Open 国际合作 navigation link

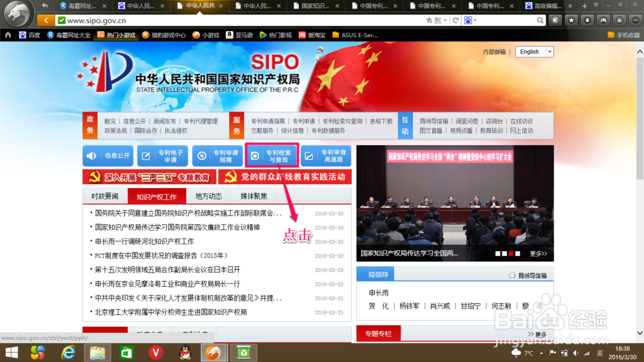tap(146, 131)
